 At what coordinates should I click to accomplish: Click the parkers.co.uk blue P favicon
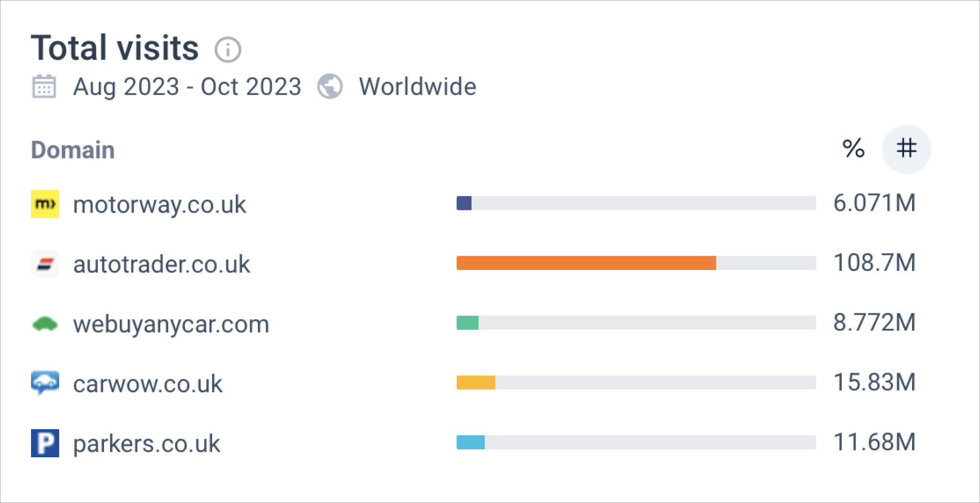click(45, 443)
